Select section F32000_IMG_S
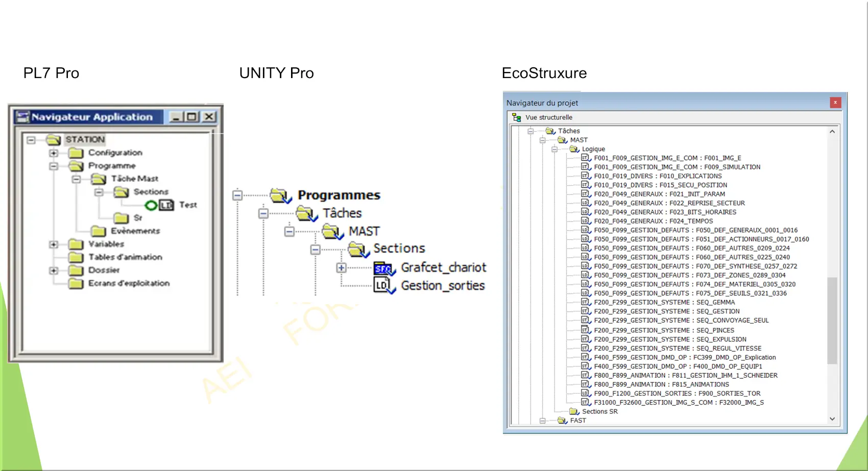Viewport: 868px width, 471px height. pyautogui.click(x=679, y=403)
